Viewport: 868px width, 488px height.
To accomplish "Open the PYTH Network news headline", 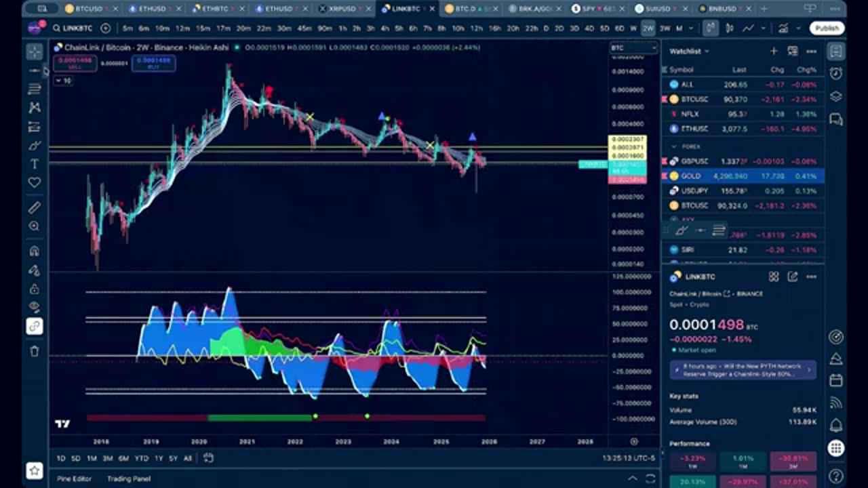I will 743,370.
